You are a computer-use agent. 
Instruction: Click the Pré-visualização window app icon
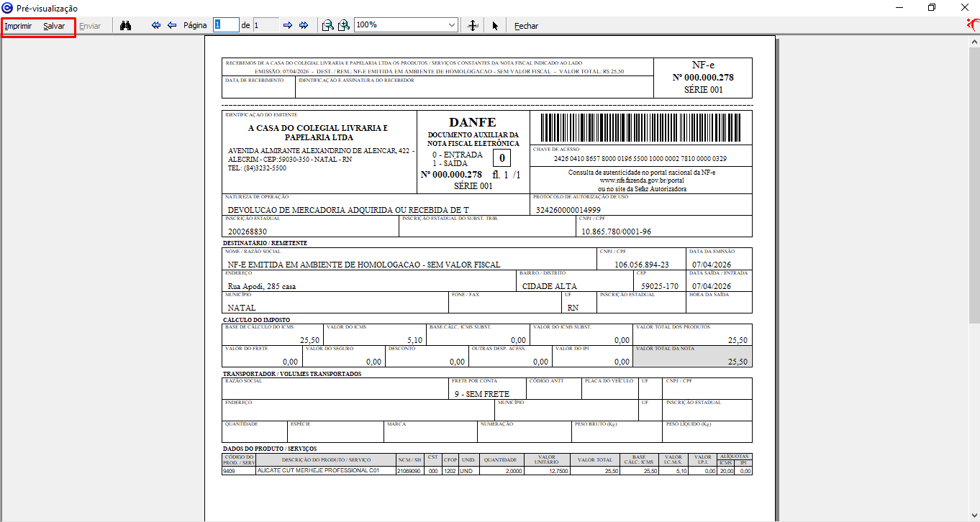(x=8, y=8)
